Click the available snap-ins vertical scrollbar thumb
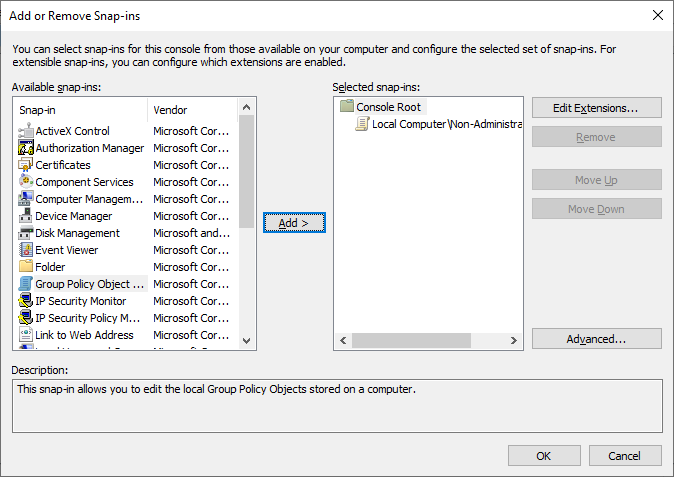 (246, 172)
